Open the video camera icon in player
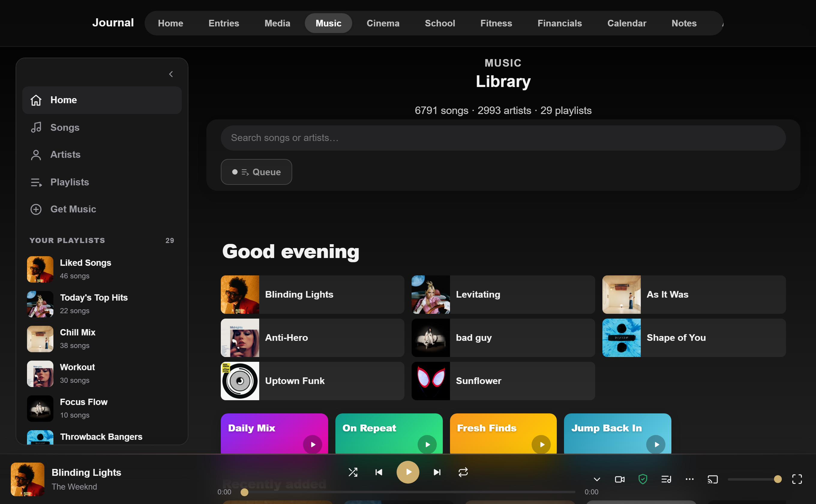Viewport: 816px width, 504px height. coord(620,479)
